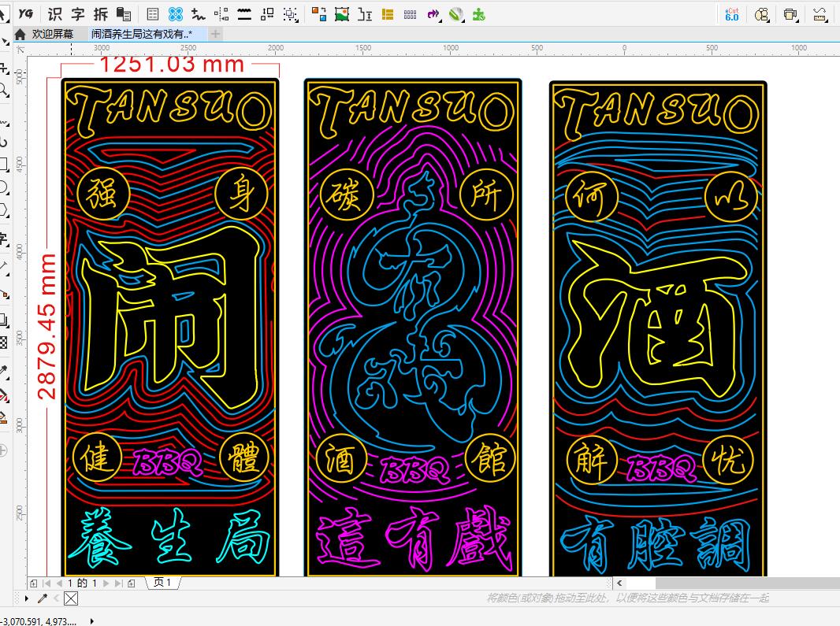Select the 页1 page tab

tap(162, 582)
